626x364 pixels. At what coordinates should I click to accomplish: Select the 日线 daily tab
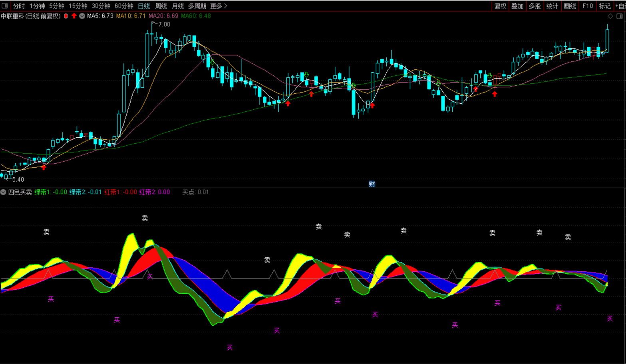[x=144, y=6]
